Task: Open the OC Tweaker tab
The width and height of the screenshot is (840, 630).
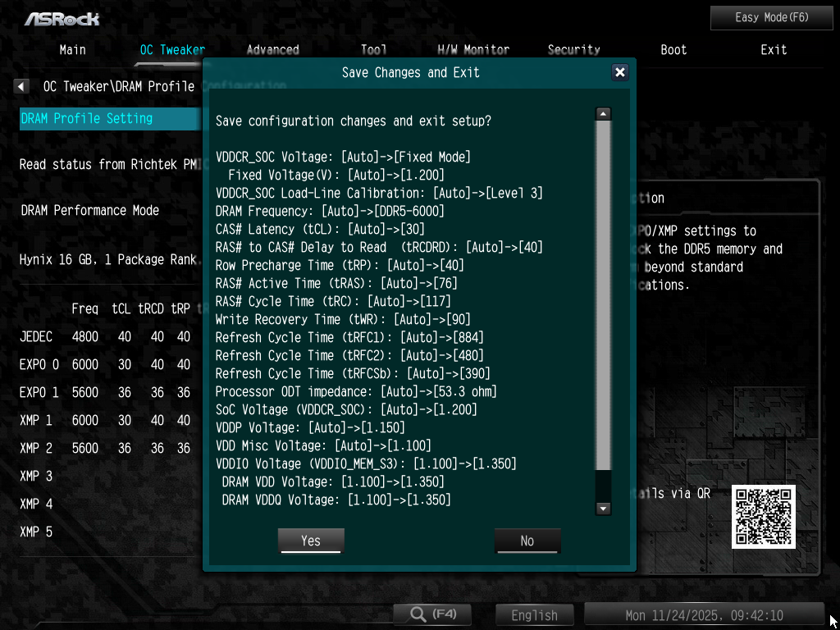Action: tap(172, 50)
